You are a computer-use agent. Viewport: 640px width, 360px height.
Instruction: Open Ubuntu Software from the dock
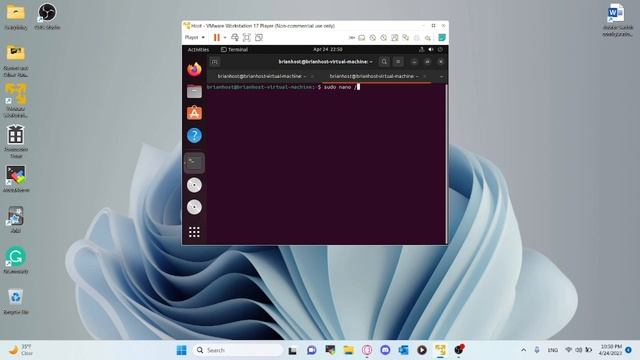point(194,113)
